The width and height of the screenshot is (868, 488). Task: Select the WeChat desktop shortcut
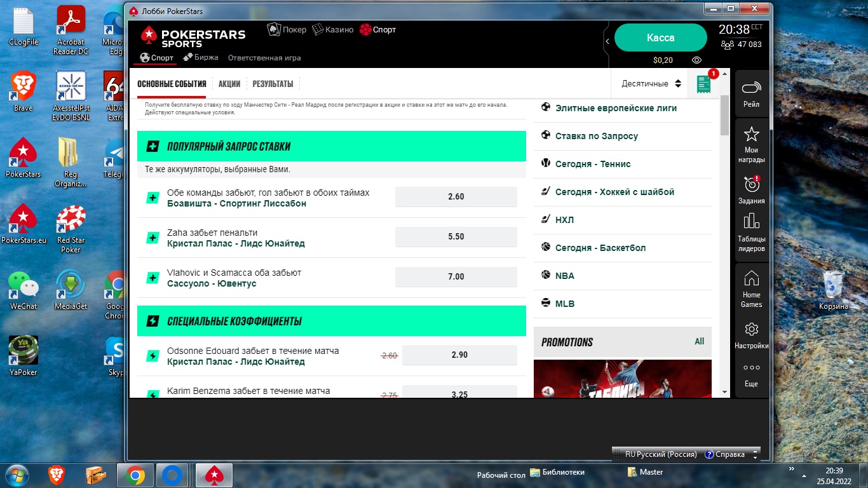coord(24,290)
